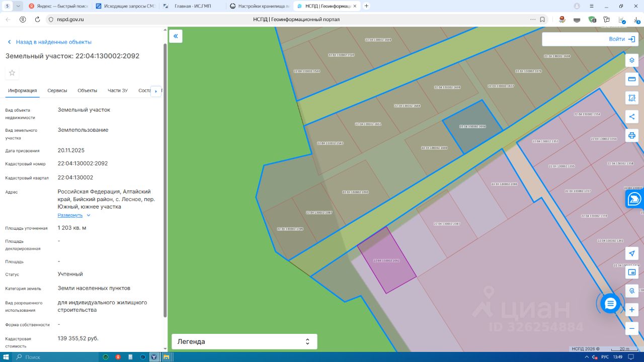Click the date value 20.11.2025
644x362 pixels.
71,150
